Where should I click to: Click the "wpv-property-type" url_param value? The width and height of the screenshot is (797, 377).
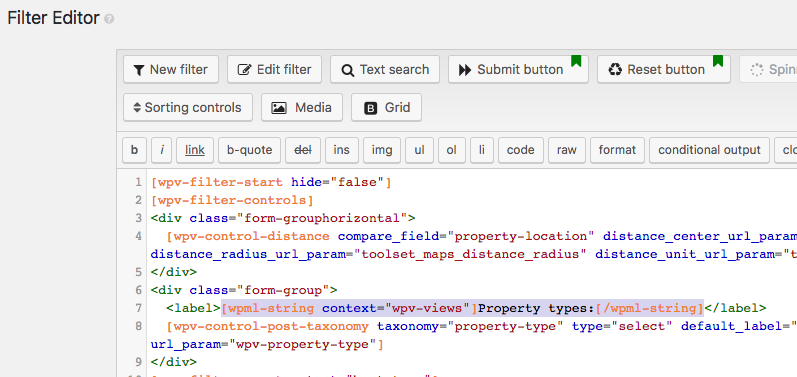[x=302, y=344]
